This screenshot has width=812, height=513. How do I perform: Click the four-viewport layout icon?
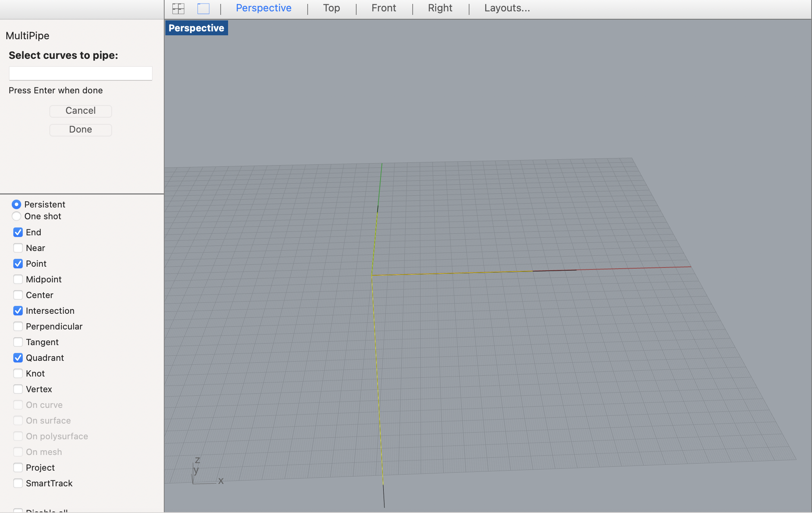tap(178, 8)
